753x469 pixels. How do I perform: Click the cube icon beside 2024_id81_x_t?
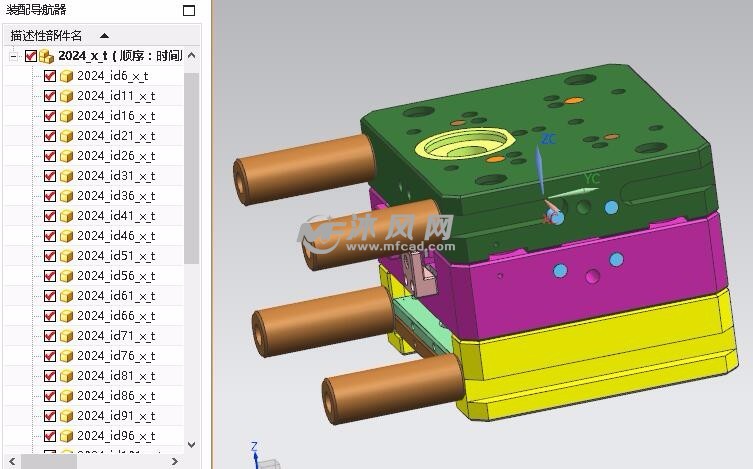(x=66, y=376)
